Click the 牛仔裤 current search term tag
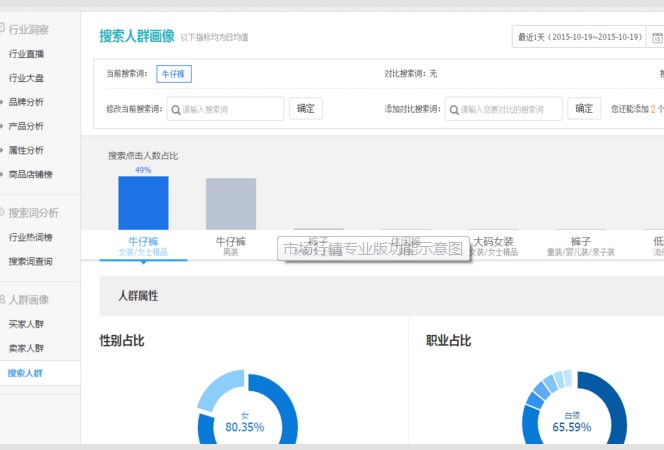Screen dimensions: 664x450 [174, 74]
